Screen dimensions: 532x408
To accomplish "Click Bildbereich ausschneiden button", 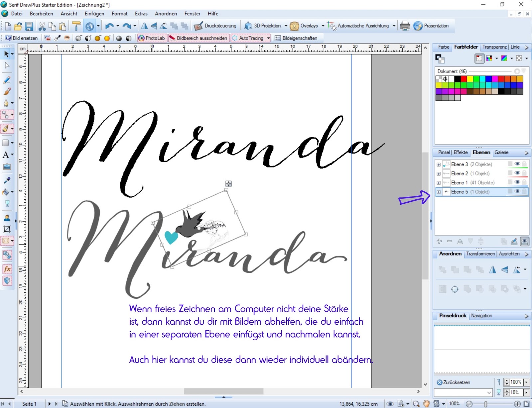I will (198, 38).
